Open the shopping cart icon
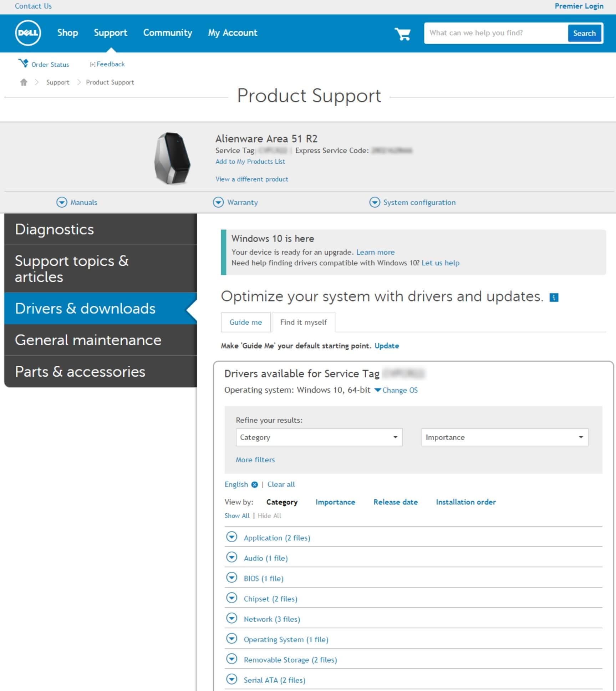The height and width of the screenshot is (691, 616). (x=402, y=34)
